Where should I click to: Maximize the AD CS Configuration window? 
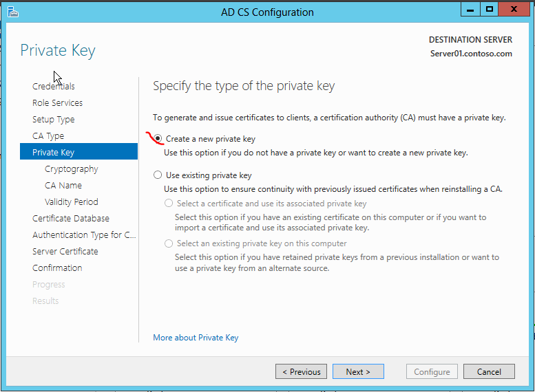coord(490,10)
